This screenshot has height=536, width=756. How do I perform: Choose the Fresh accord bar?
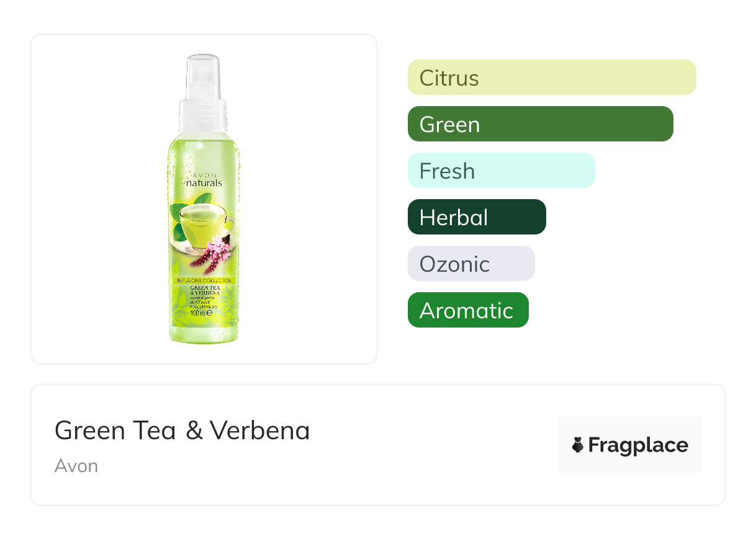pos(502,171)
